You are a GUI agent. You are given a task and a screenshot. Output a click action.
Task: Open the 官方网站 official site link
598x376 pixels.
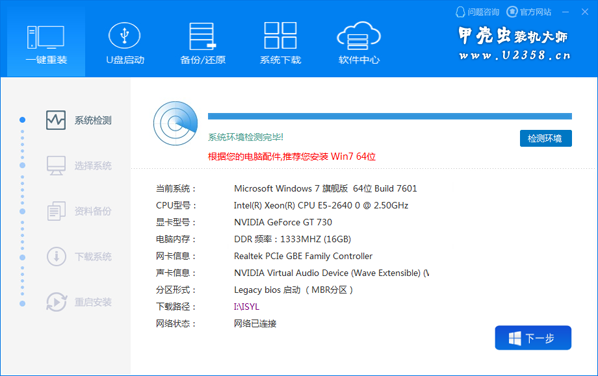coord(529,12)
